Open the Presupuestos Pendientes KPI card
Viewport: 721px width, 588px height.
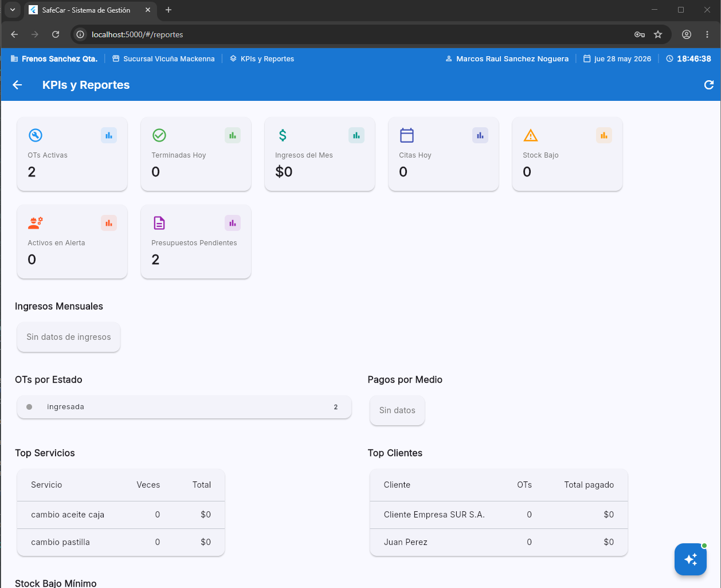point(196,242)
